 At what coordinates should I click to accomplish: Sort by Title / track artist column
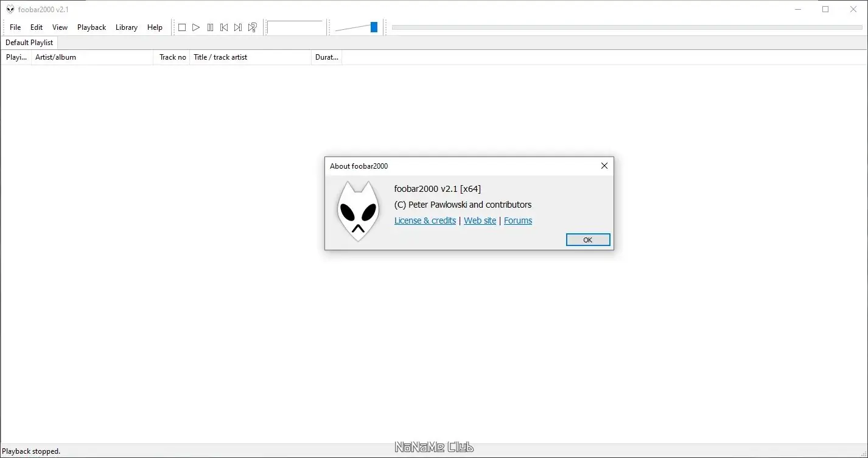tap(251, 57)
